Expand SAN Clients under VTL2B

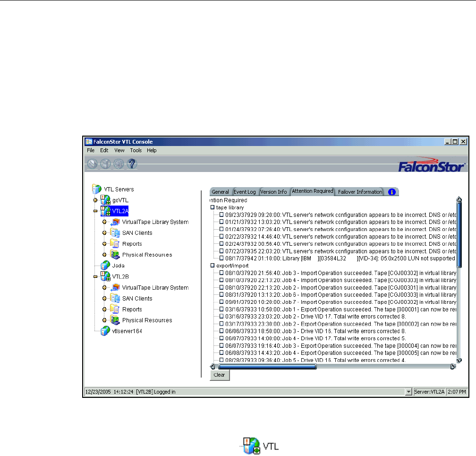[x=104, y=298]
